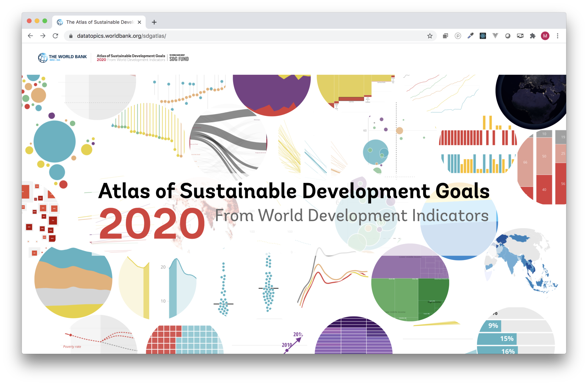This screenshot has height=385, width=588.
Task: View site information via the lock icon
Action: [x=71, y=36]
